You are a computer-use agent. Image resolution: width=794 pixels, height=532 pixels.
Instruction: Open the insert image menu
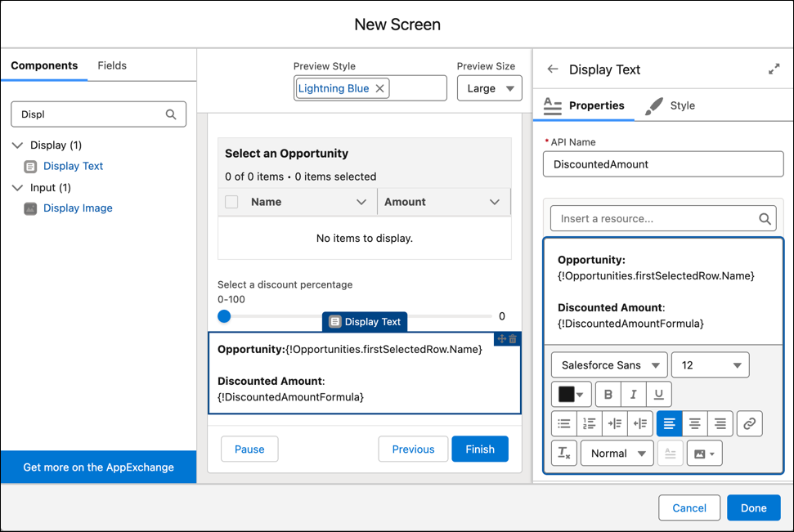(704, 454)
